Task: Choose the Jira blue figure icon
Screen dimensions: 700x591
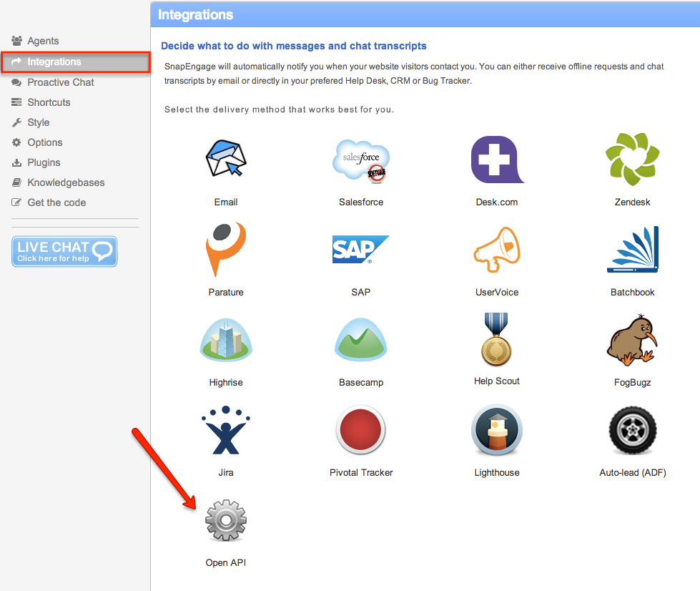Action: [226, 430]
